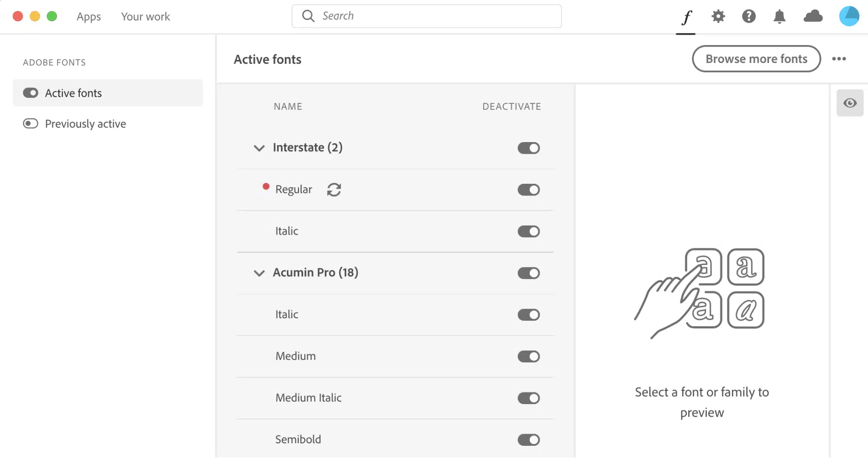Viewport: 868px width, 458px height.
Task: Turn off the Interstate Italic toggle
Action: pos(528,232)
